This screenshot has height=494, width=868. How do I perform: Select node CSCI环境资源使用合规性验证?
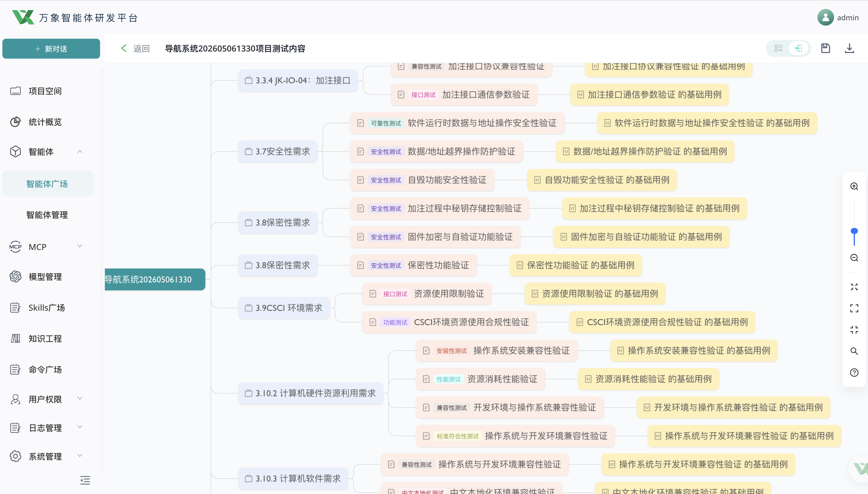point(449,322)
